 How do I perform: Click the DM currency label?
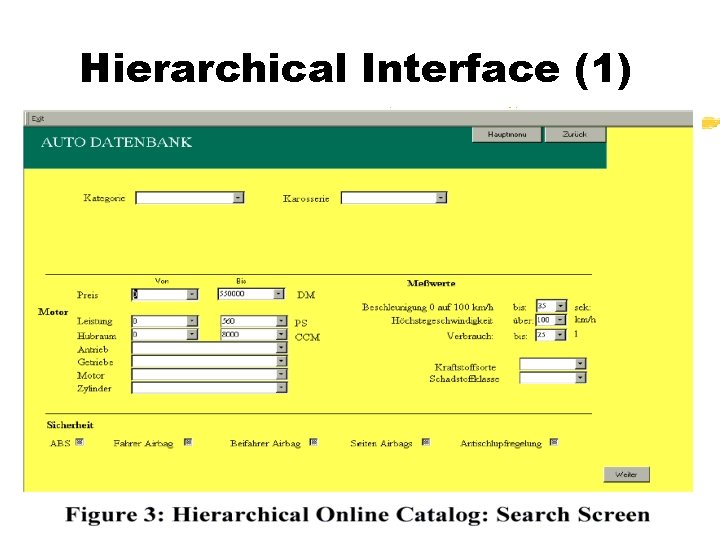click(306, 295)
